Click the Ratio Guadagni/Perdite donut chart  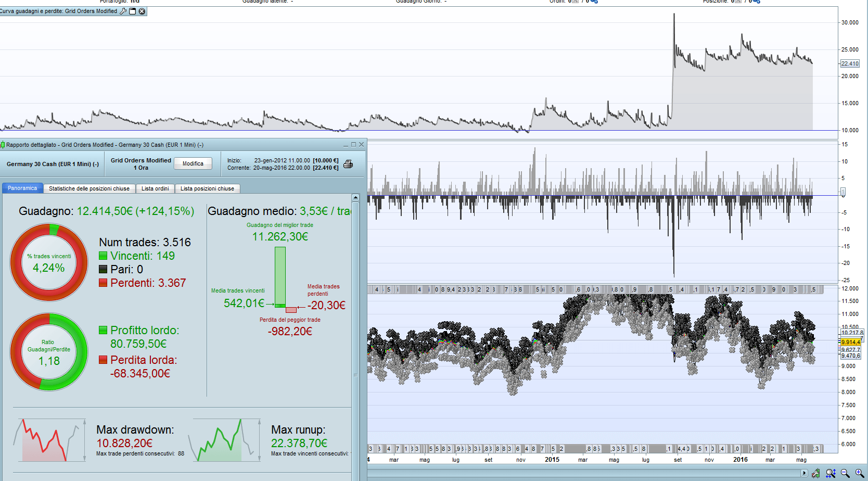tap(49, 351)
